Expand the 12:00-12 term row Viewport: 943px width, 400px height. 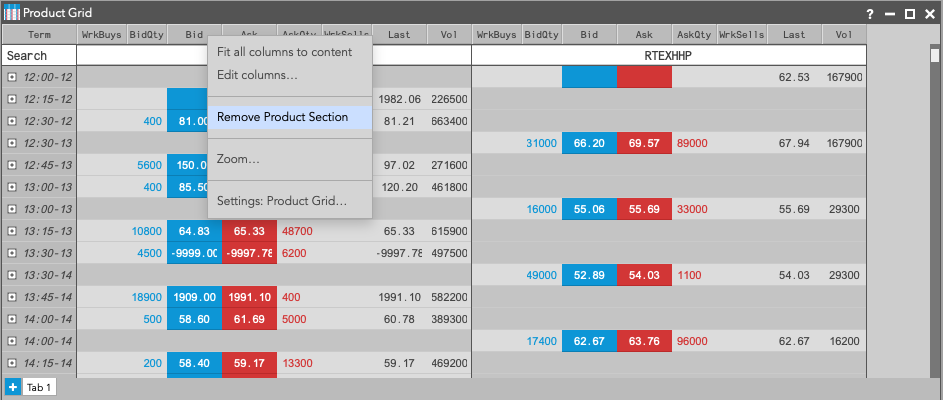click(12, 77)
